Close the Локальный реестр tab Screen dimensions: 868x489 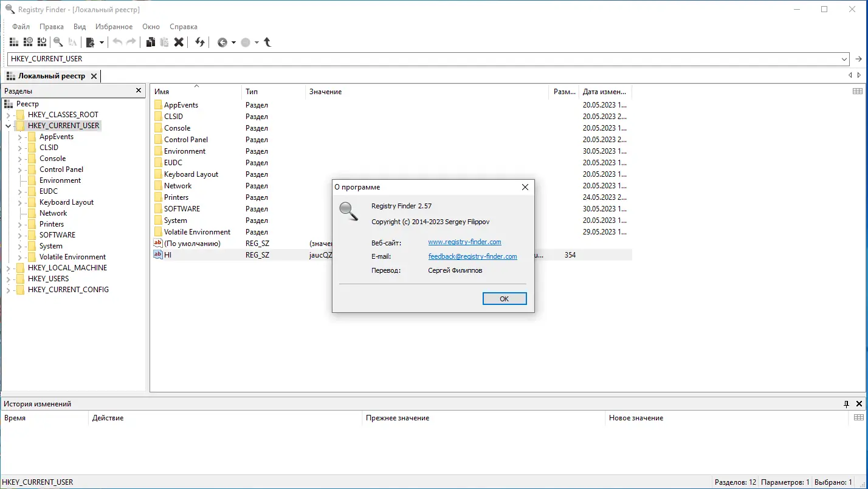click(x=94, y=76)
